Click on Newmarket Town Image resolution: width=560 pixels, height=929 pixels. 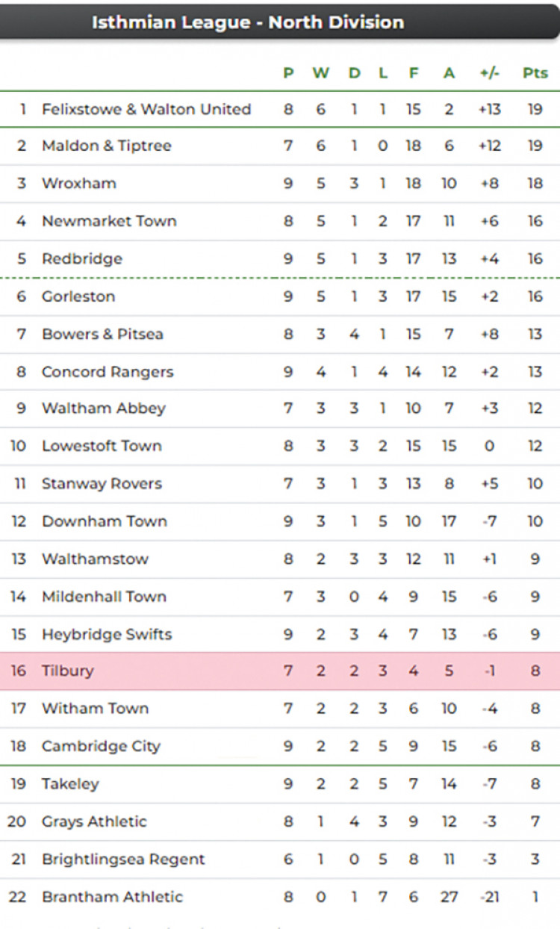point(109,221)
